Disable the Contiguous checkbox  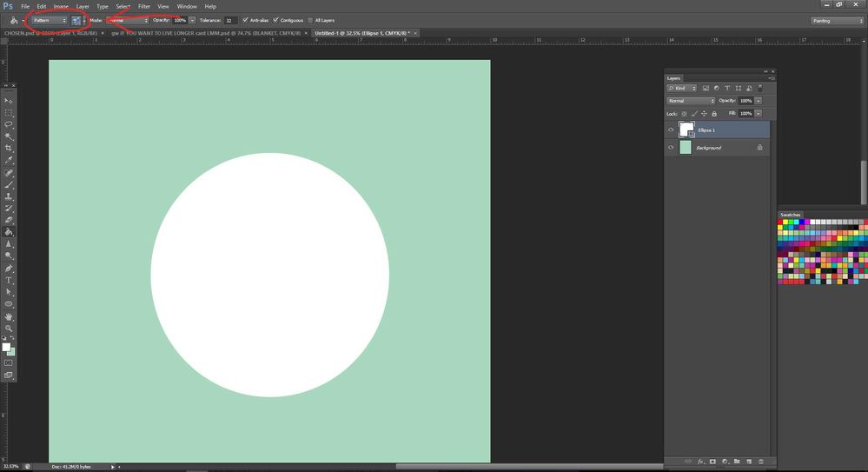coord(275,20)
